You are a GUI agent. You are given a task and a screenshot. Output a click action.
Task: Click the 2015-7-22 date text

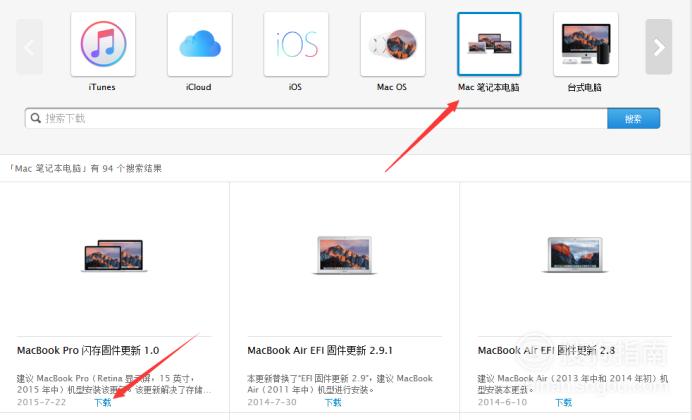tap(41, 402)
